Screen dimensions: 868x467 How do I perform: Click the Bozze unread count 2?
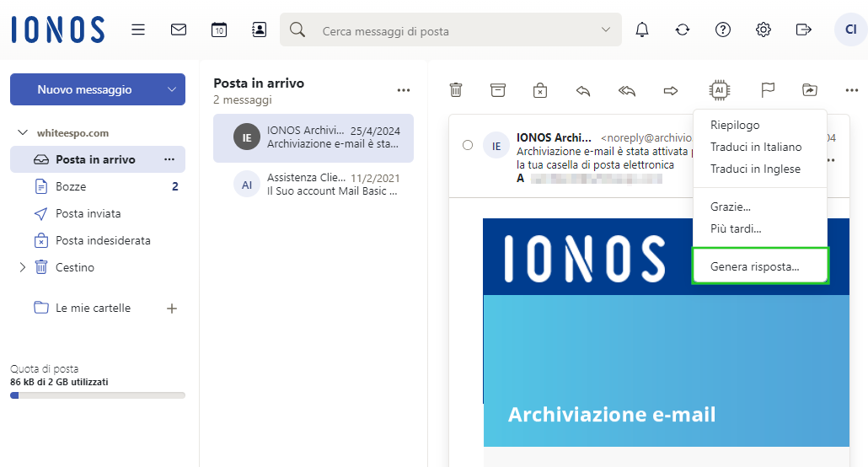pos(175,186)
